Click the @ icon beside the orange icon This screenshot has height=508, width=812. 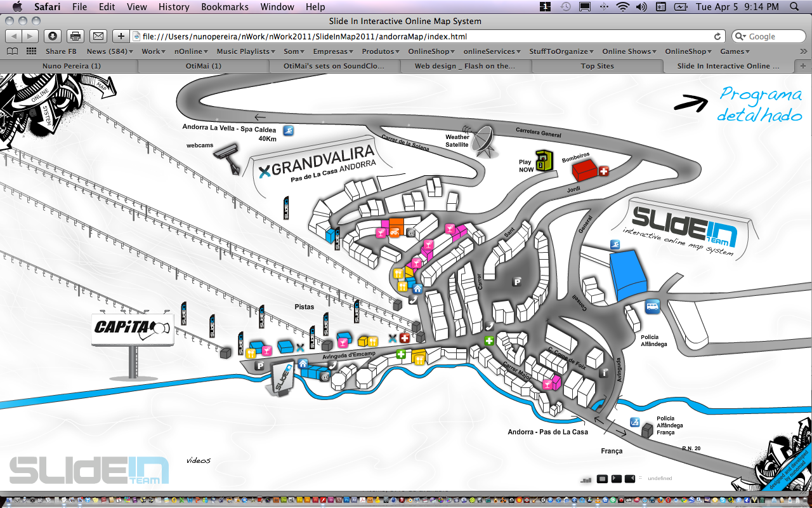point(410,233)
